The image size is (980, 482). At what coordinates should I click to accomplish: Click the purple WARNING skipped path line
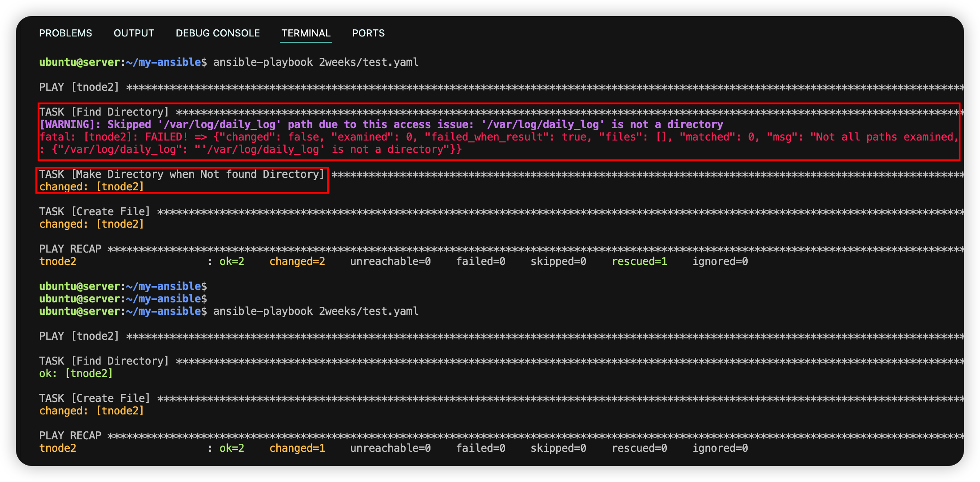pos(381,125)
